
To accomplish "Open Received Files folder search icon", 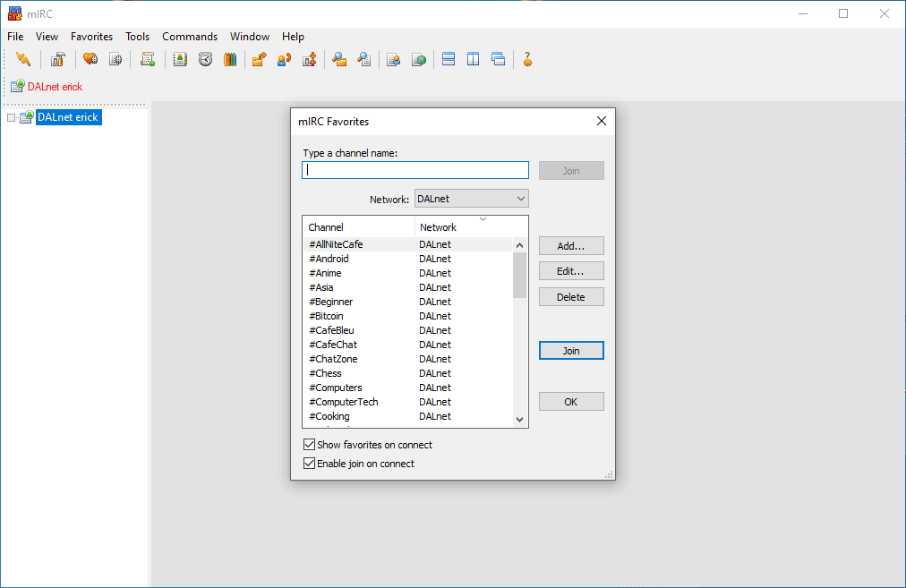I will point(339,59).
